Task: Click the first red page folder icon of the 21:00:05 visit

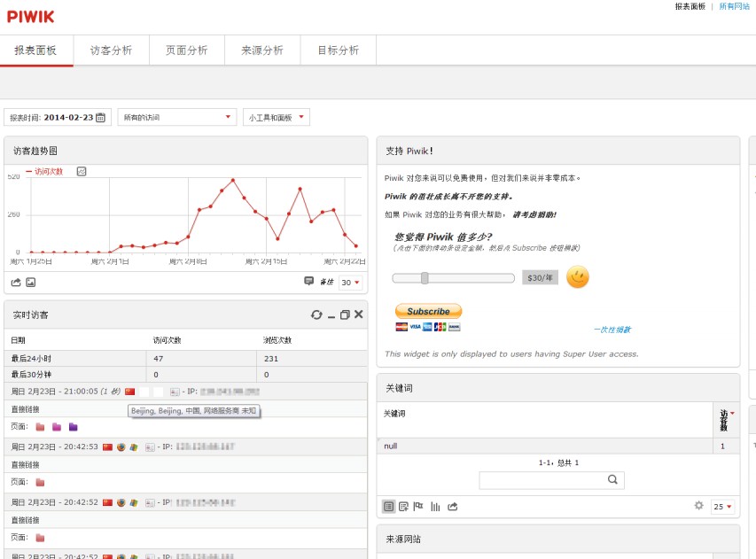Action: coord(40,427)
